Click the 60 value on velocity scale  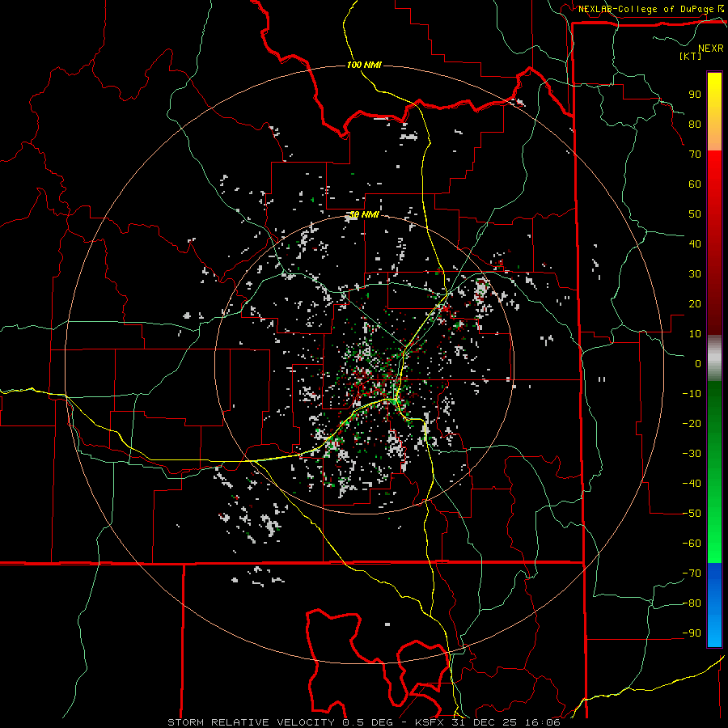pos(695,184)
